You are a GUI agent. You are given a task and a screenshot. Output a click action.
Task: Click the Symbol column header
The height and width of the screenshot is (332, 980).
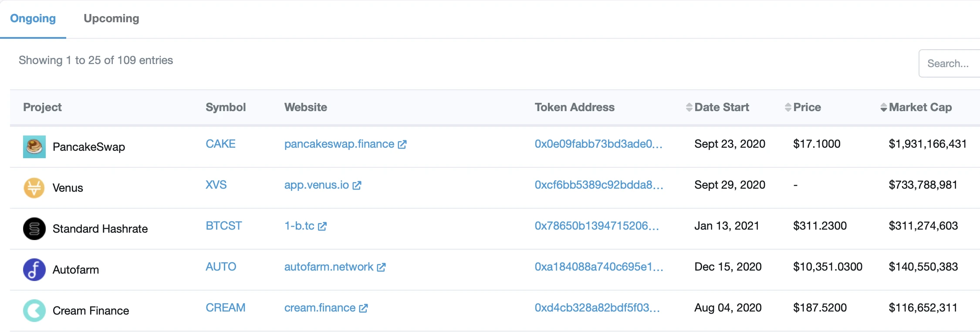[226, 107]
